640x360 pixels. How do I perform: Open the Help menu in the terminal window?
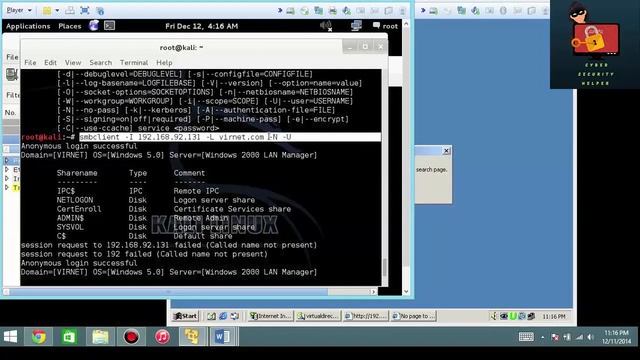click(x=164, y=63)
